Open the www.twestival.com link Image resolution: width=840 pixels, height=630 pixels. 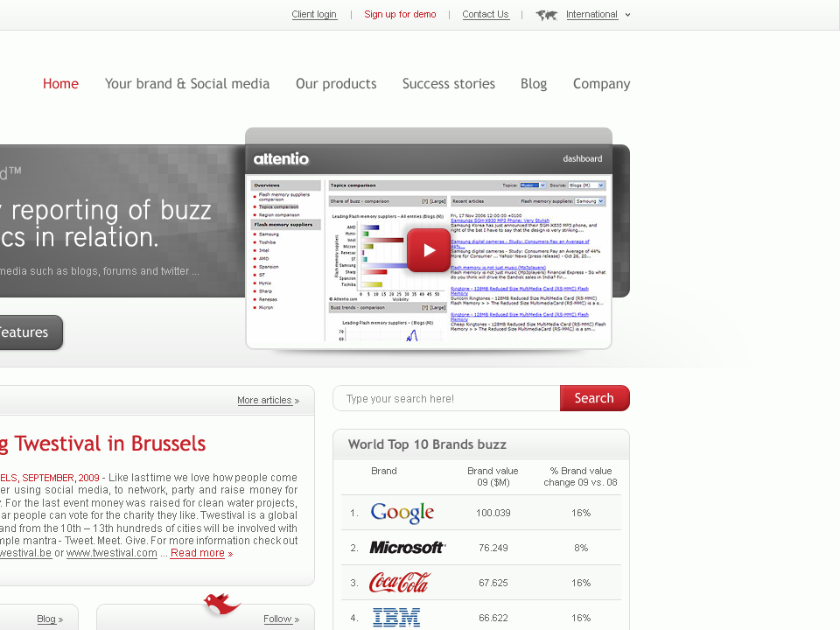pos(111,553)
